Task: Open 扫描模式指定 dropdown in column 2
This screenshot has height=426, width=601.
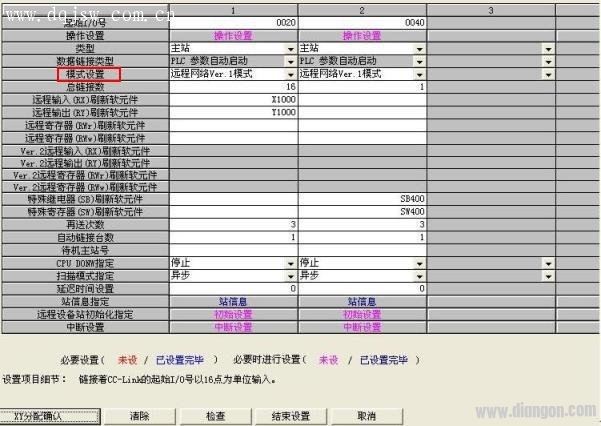Action: point(421,275)
